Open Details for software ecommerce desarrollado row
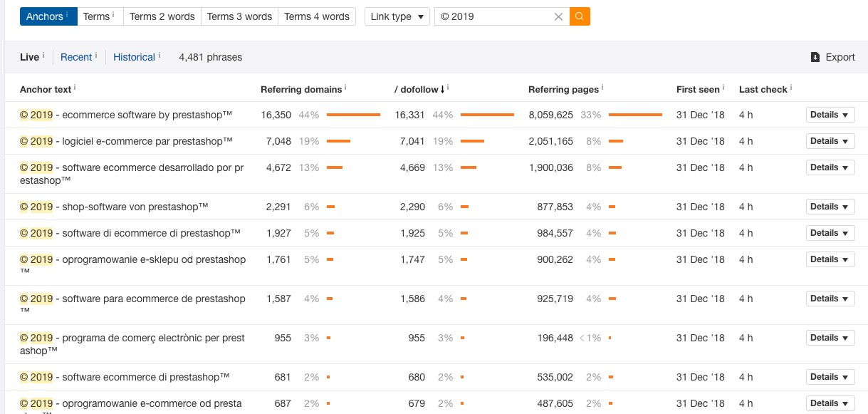Image resolution: width=868 pixels, height=414 pixels. click(830, 167)
